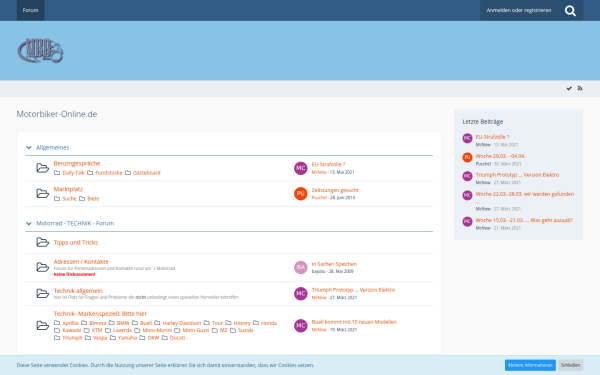
Task: Open the BMW subforum
Action: tap(123, 323)
